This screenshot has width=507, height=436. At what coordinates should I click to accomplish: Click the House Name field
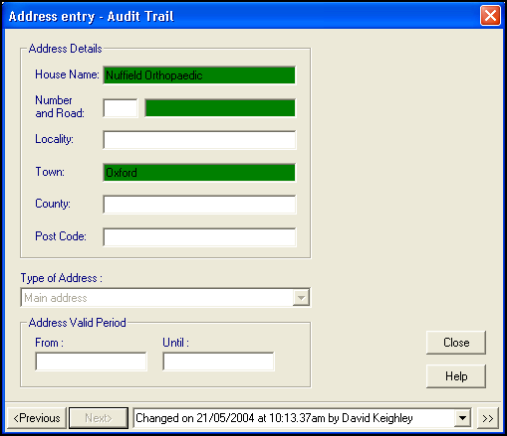click(x=199, y=75)
